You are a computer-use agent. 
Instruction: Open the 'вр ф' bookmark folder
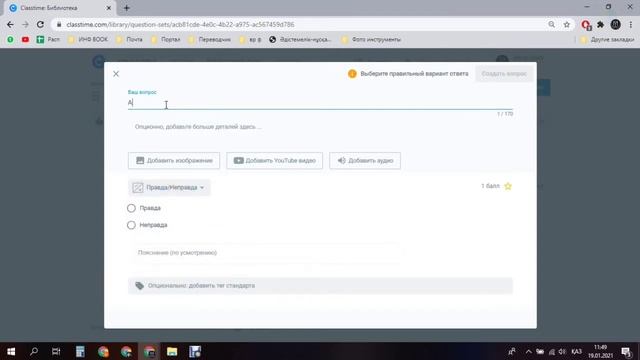coord(251,40)
